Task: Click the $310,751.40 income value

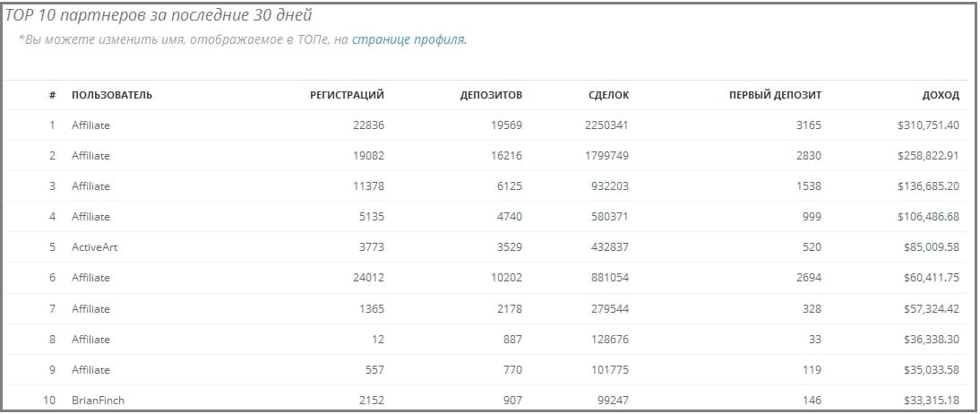Action: coord(928,125)
